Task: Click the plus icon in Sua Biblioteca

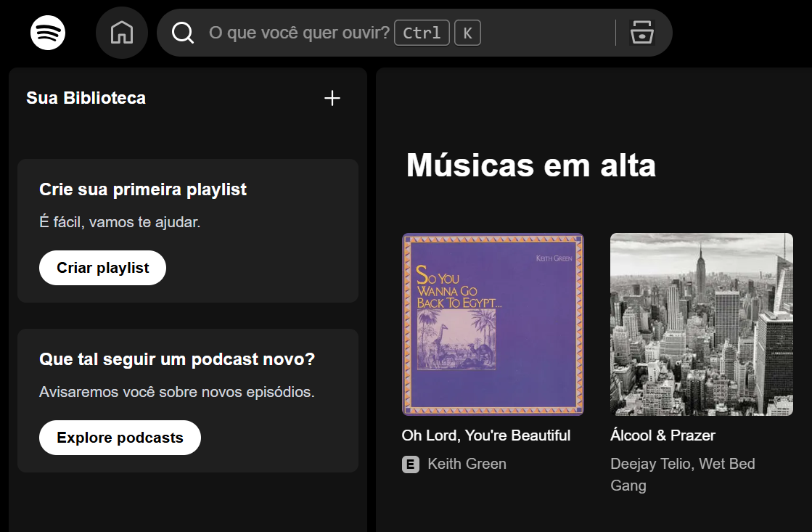Action: pyautogui.click(x=332, y=98)
